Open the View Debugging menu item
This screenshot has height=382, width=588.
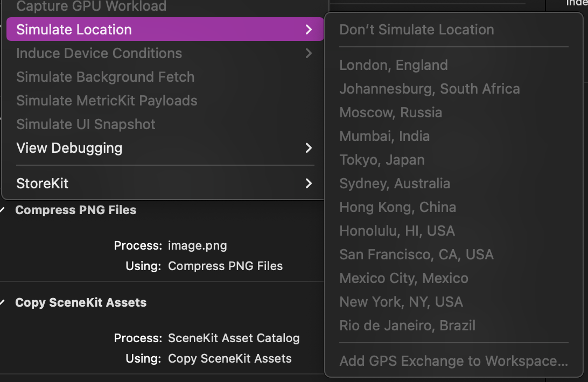point(165,148)
